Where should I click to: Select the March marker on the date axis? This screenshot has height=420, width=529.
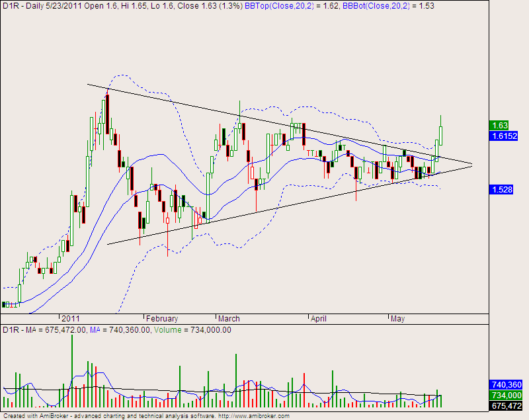[229, 317]
